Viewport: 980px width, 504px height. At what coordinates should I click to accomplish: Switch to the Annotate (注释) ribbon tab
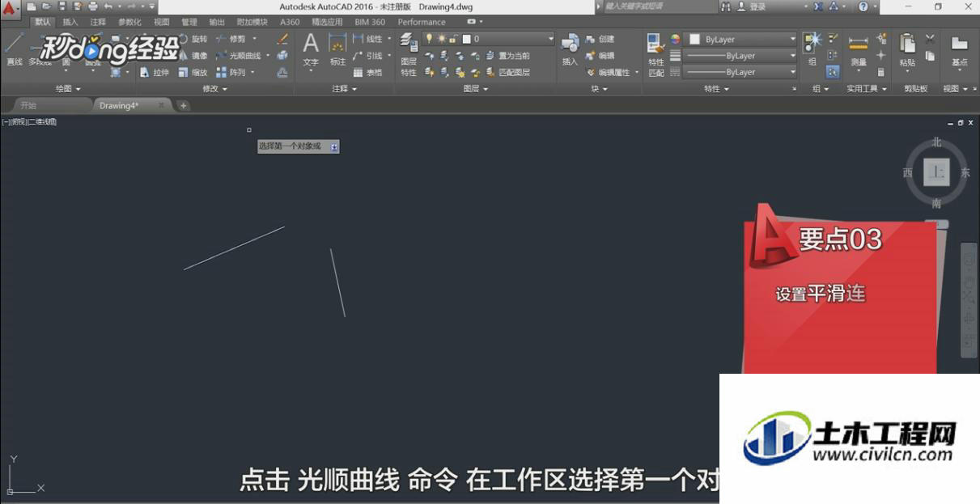98,22
